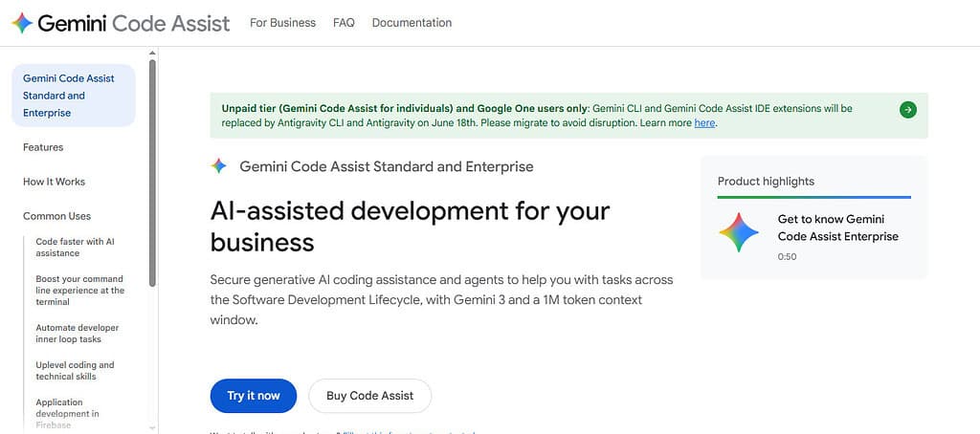Click the sidebar scroll up arrow

(152, 54)
